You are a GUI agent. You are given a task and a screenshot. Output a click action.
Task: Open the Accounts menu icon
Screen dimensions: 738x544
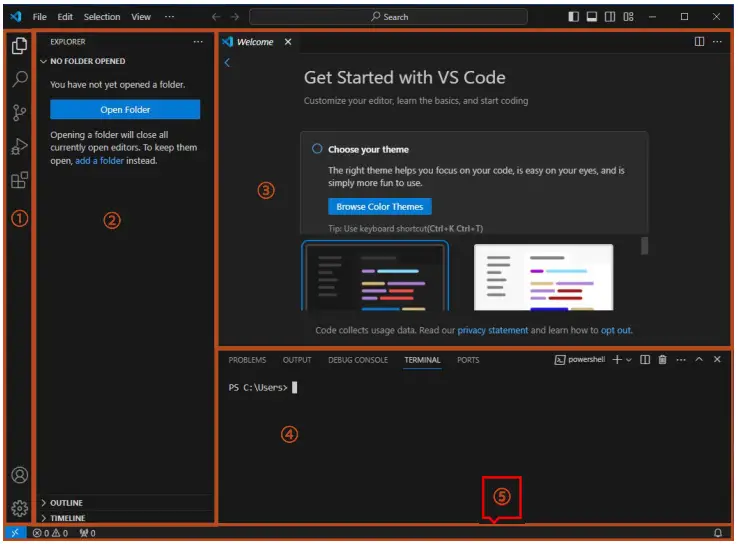pos(19,475)
